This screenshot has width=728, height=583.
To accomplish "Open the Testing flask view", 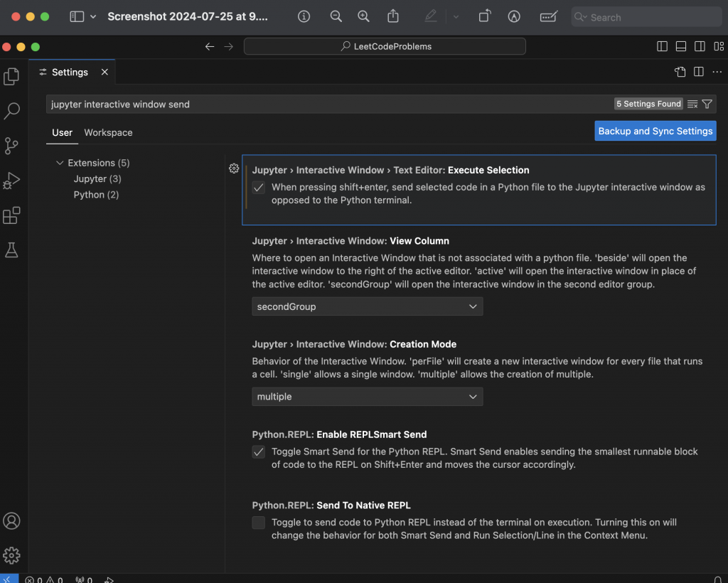I will click(x=11, y=250).
